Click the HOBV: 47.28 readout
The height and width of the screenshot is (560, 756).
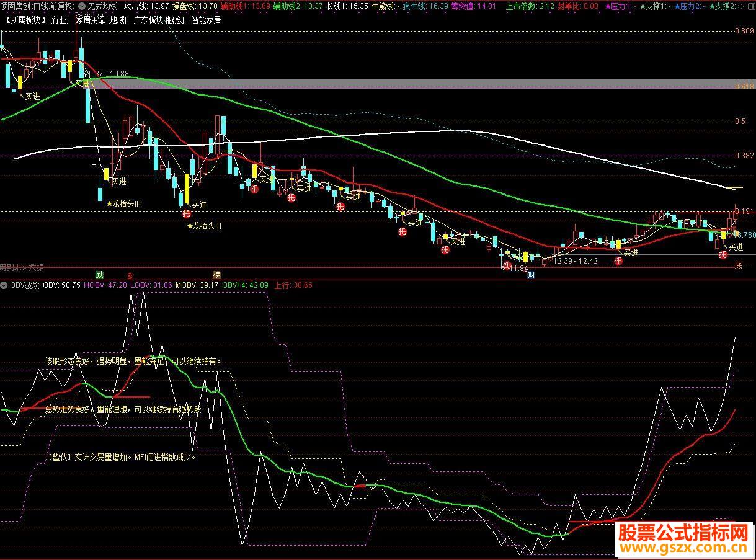pyautogui.click(x=105, y=285)
